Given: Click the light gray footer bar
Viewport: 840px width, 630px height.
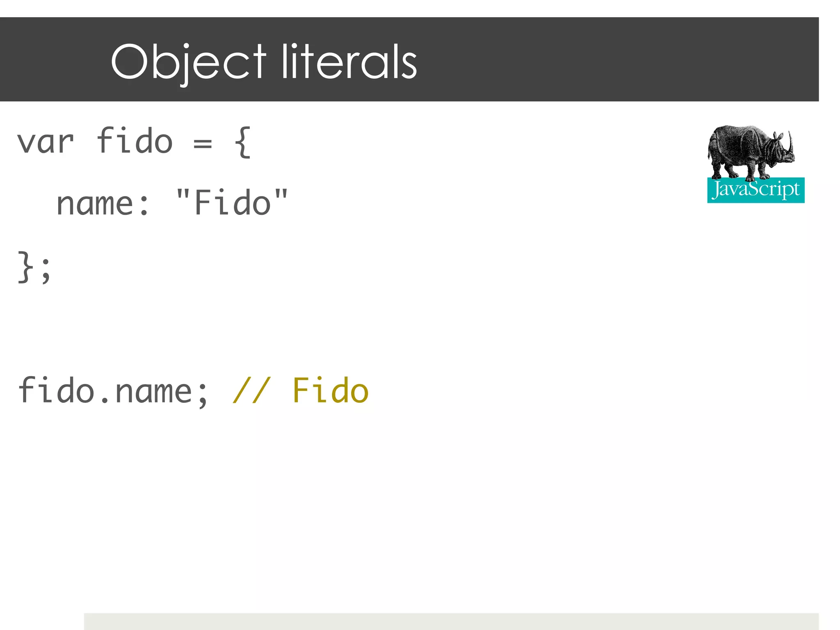Looking at the screenshot, I should tap(451, 621).
